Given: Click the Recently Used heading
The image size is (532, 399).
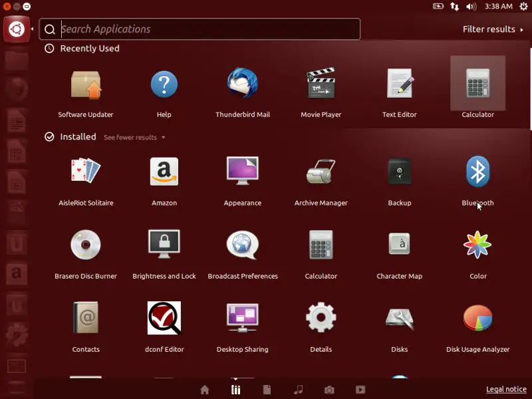Looking at the screenshot, I should [x=90, y=49].
